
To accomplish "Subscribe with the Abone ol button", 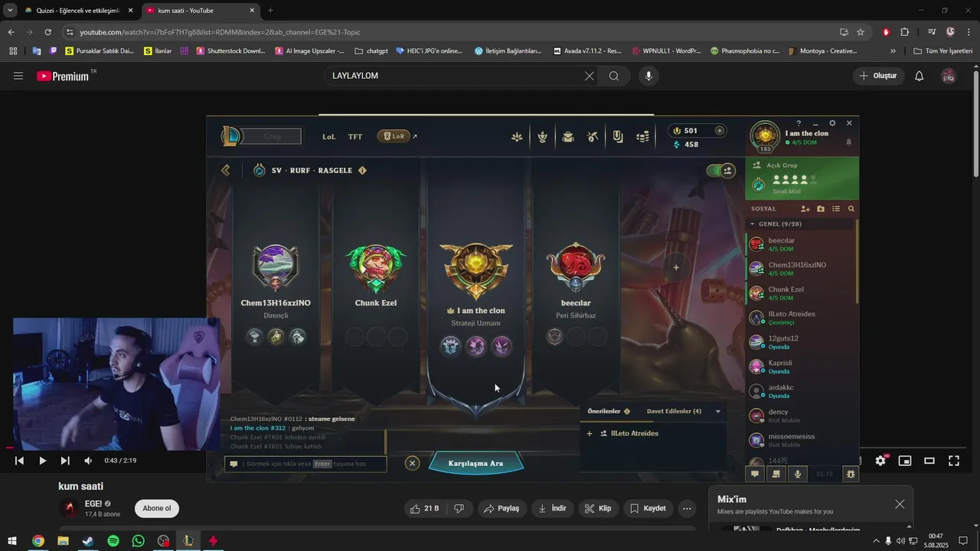I will 157,508.
